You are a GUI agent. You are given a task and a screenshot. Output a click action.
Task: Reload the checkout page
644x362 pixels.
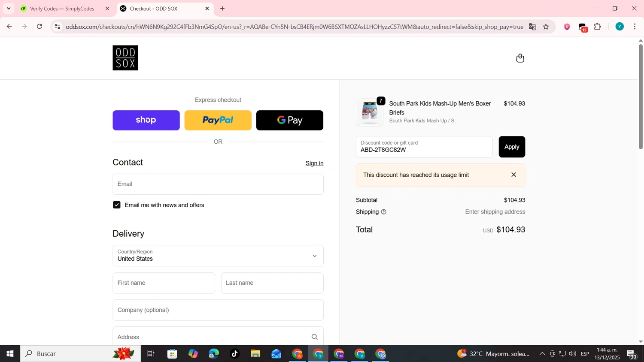(x=39, y=27)
